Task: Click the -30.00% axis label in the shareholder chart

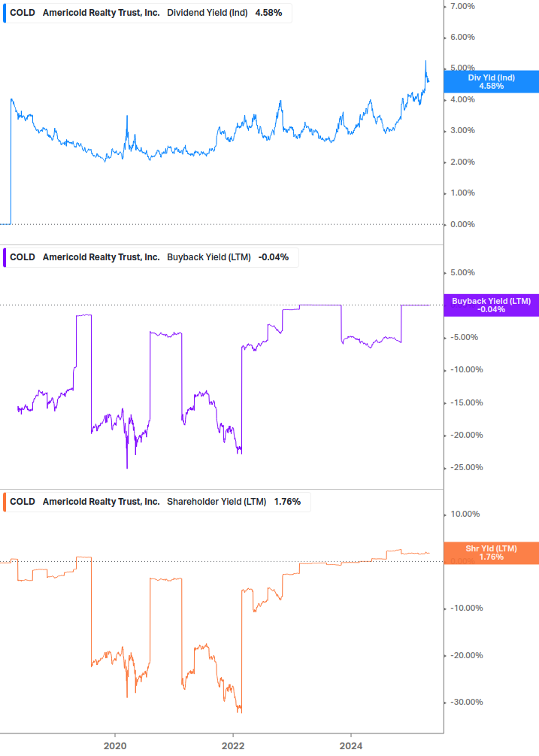Action: 466,702
